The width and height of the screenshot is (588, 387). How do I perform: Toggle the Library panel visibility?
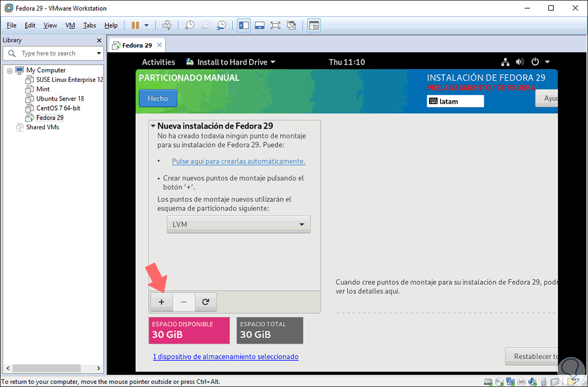click(x=243, y=25)
